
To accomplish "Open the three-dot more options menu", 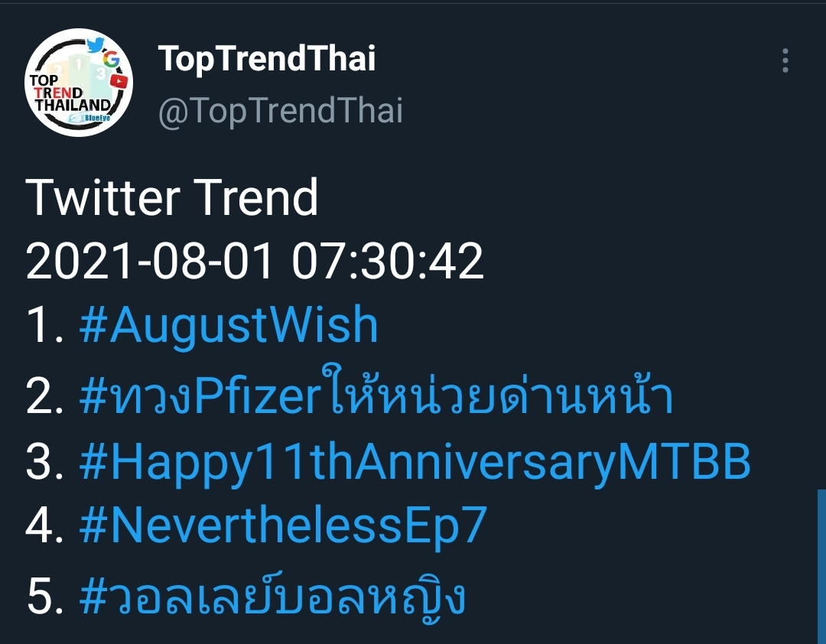I will pos(785,60).
